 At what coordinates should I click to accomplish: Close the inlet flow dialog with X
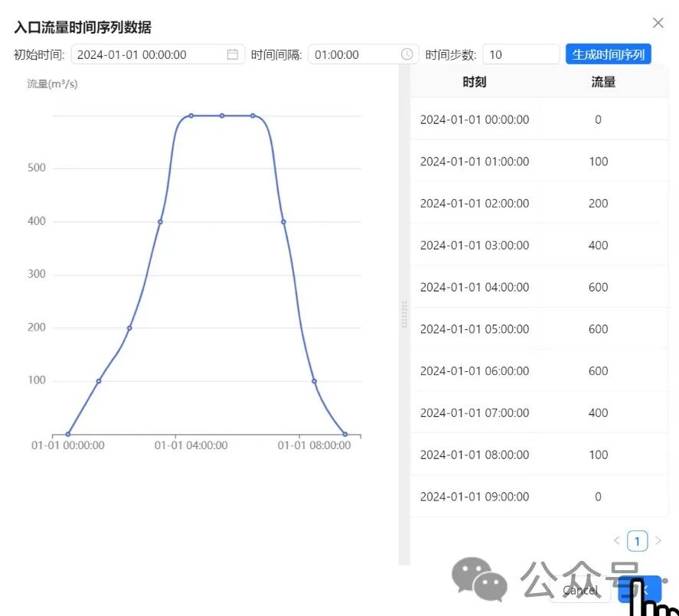pyautogui.click(x=658, y=23)
